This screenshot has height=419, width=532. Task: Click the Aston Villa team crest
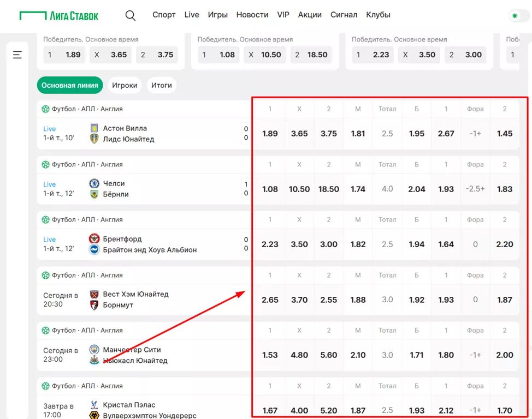(94, 128)
